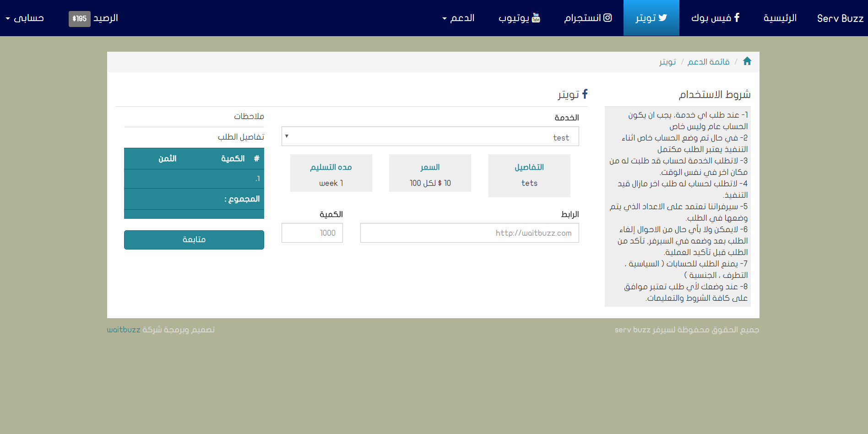The width and height of the screenshot is (868, 434).
Task: Click the شروط الاستخدام terms heading
Action: [x=715, y=94]
